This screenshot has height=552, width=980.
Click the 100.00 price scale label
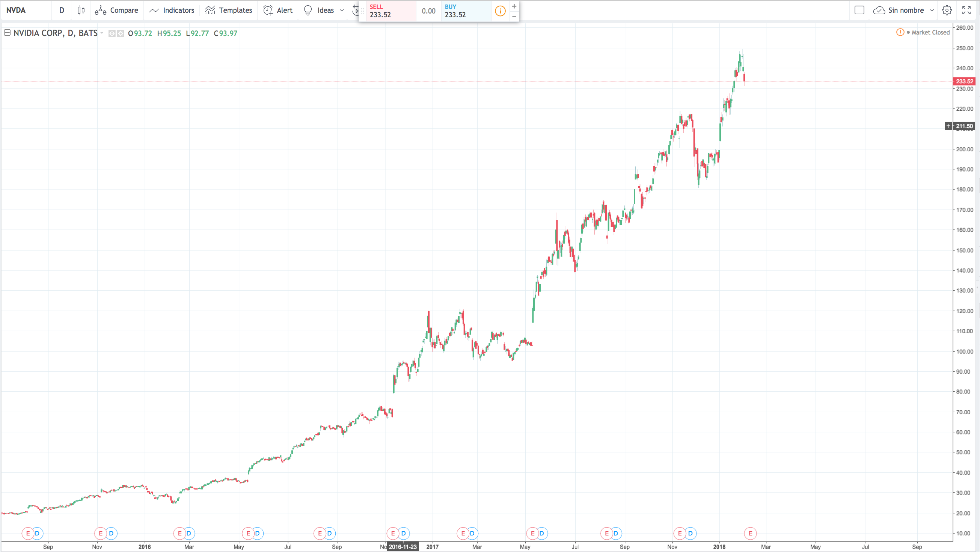[965, 351]
